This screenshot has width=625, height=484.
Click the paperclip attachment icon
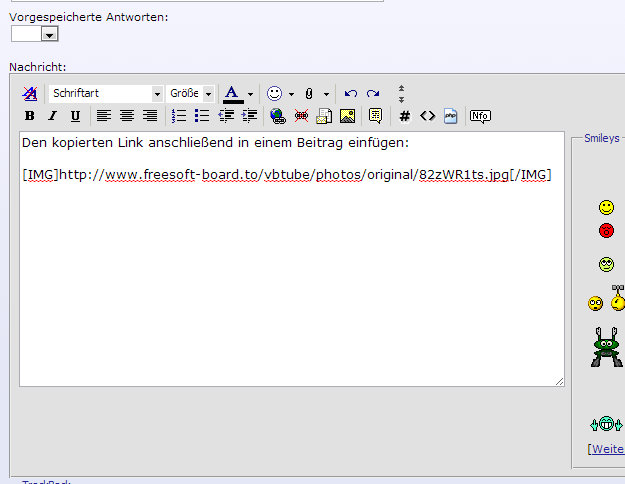click(x=309, y=94)
